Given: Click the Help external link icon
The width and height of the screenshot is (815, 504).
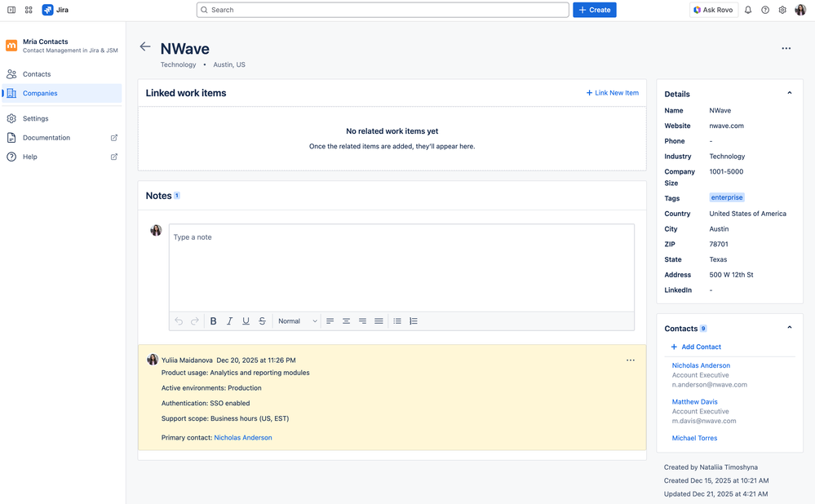Looking at the screenshot, I should pos(114,157).
